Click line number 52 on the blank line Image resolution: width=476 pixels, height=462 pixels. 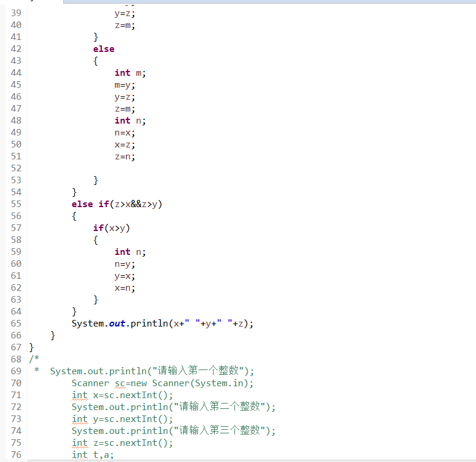tap(16, 168)
